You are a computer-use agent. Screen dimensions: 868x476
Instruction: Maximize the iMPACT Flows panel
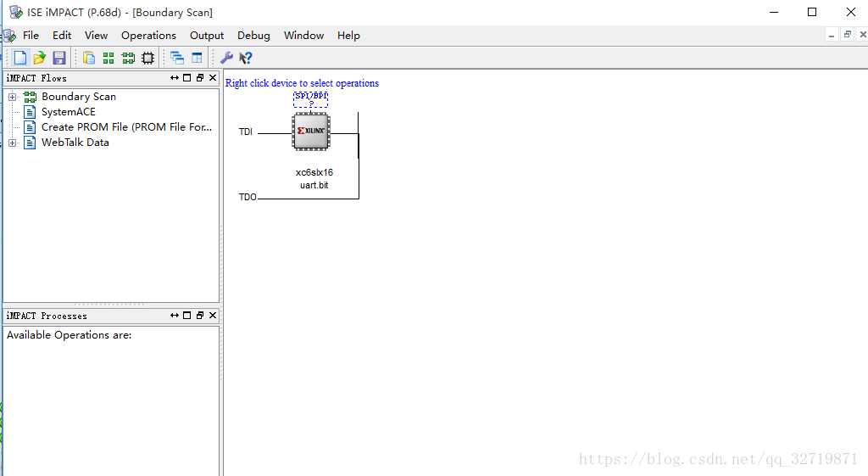point(187,78)
